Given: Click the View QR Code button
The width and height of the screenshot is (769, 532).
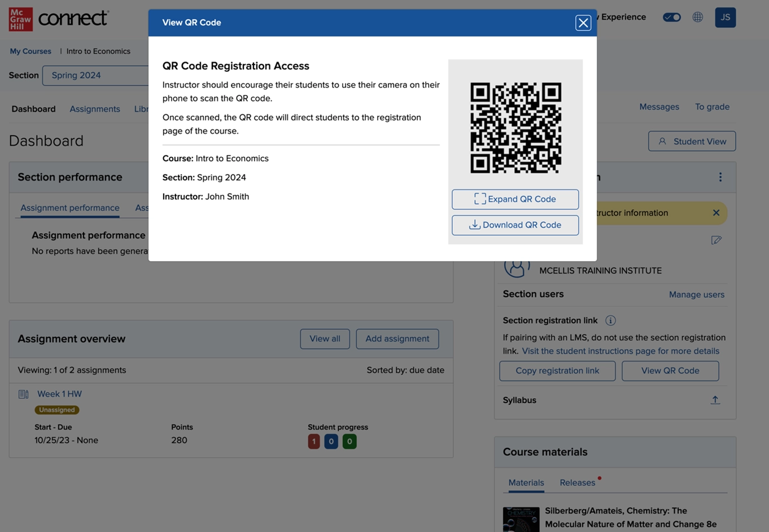Looking at the screenshot, I should [x=670, y=371].
